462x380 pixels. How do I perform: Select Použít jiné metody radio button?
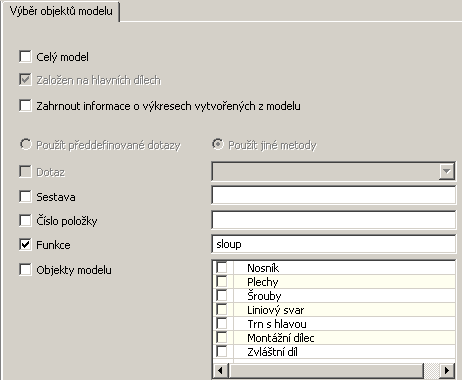click(x=218, y=145)
